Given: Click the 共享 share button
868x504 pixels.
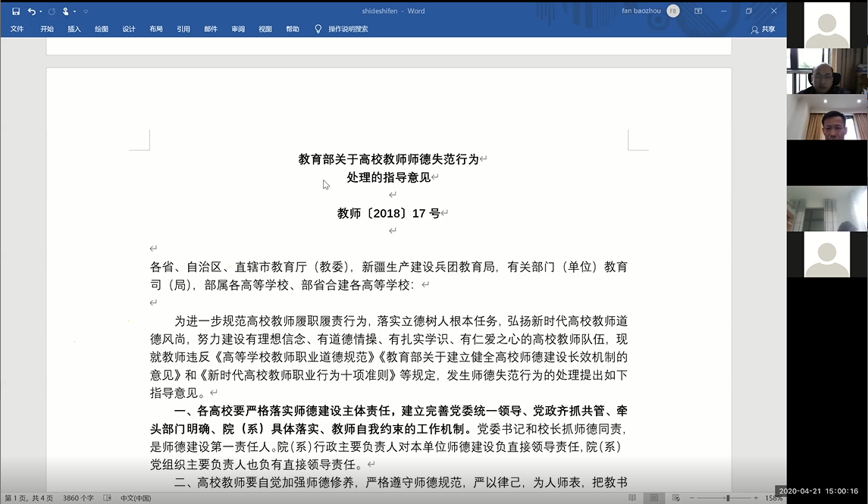Looking at the screenshot, I should pos(763,30).
